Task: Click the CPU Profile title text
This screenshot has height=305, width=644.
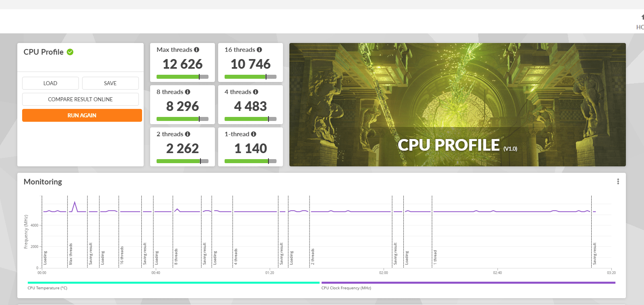Action: tap(43, 52)
